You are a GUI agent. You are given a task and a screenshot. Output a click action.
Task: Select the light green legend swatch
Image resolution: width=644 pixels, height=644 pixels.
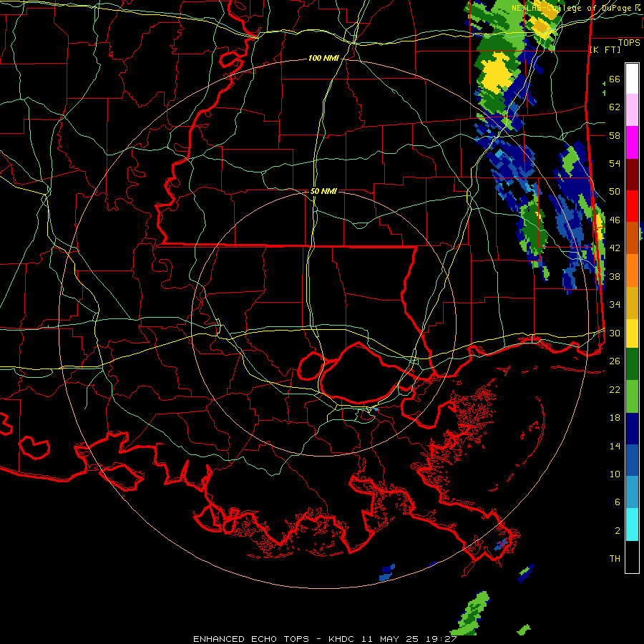coord(632,396)
